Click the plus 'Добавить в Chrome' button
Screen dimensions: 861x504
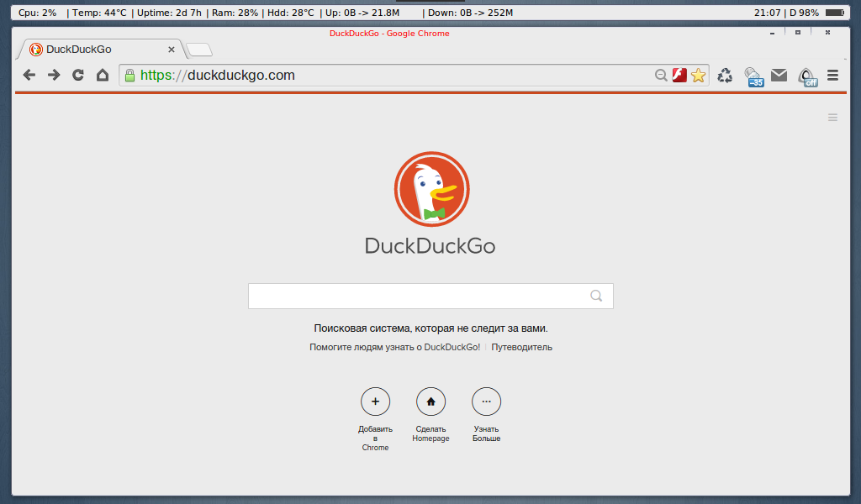click(375, 402)
